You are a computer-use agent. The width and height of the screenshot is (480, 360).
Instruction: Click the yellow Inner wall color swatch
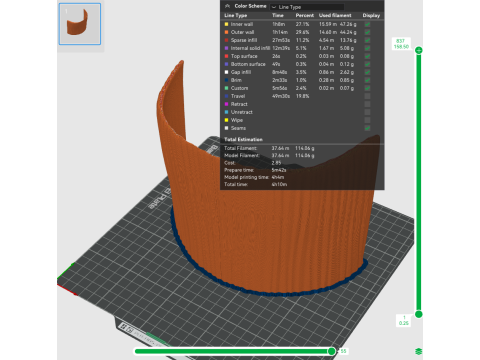point(227,24)
